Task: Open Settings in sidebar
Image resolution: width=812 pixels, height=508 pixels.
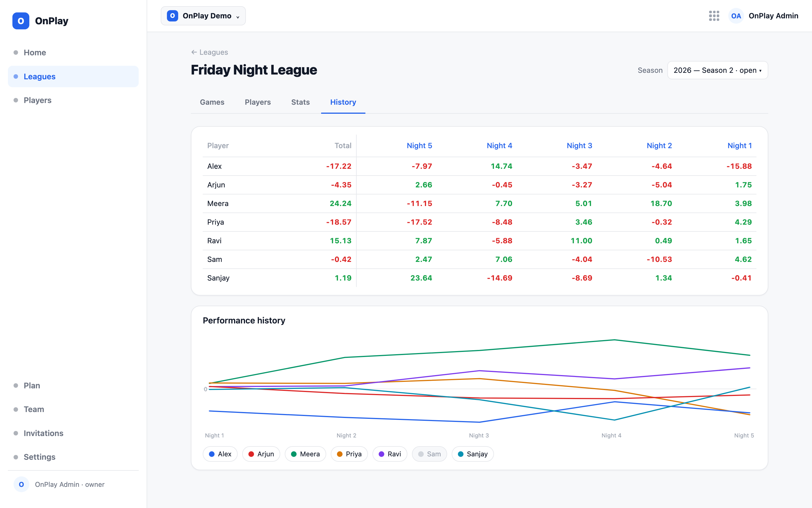Action: [73, 457]
